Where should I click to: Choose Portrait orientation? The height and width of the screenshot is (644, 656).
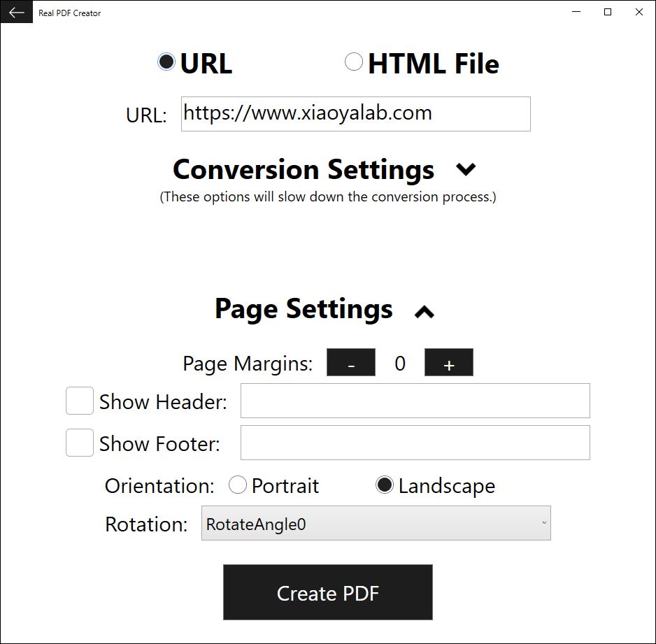(238, 484)
